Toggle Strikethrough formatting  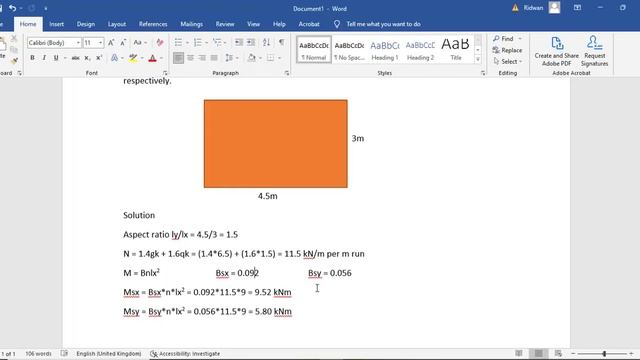click(x=76, y=58)
